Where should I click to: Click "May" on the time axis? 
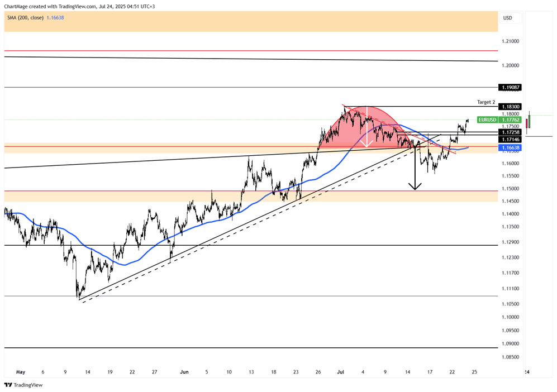[21, 371]
